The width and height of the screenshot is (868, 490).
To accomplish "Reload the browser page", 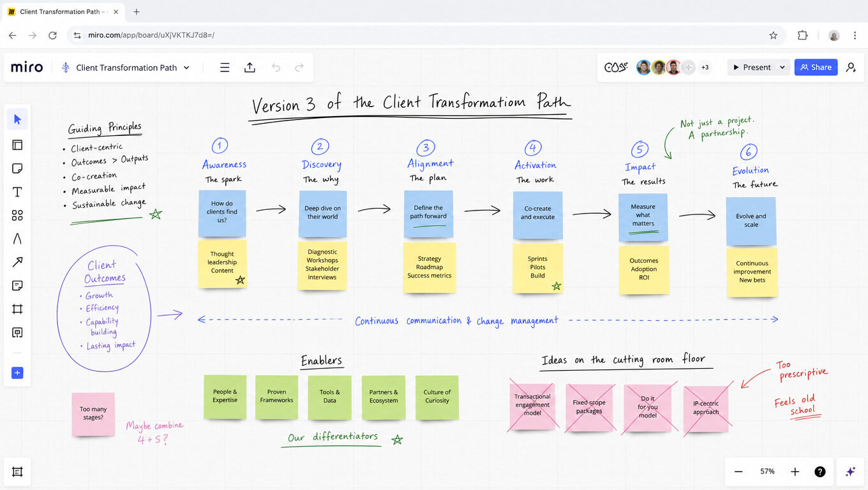I will [53, 35].
